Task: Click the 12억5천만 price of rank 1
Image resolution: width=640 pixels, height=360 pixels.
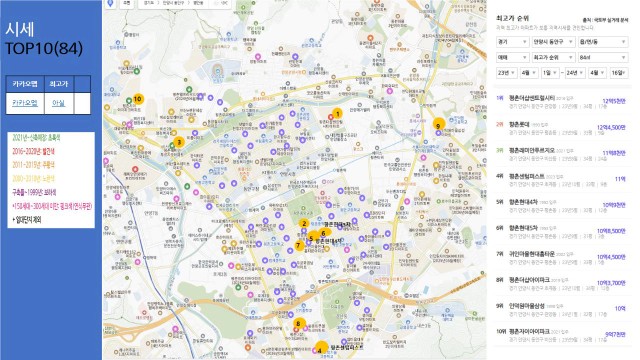Action: [614, 101]
